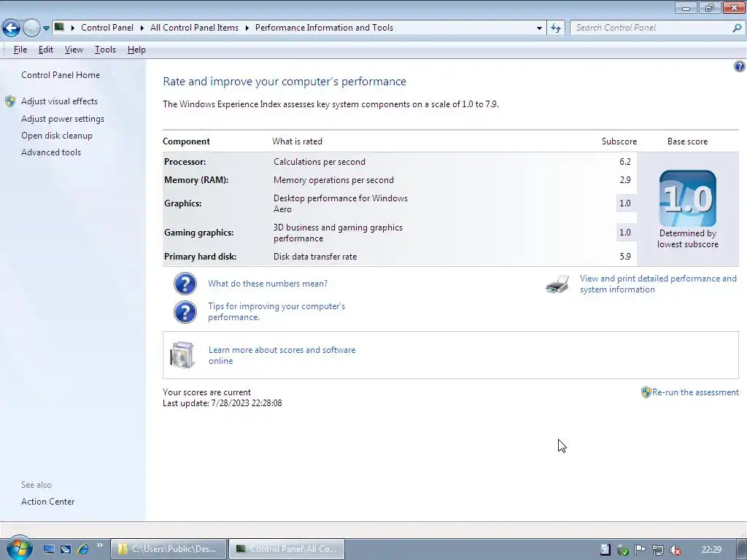This screenshot has height=560, width=747.
Task: Click the search magnifier icon
Action: pos(737,28)
